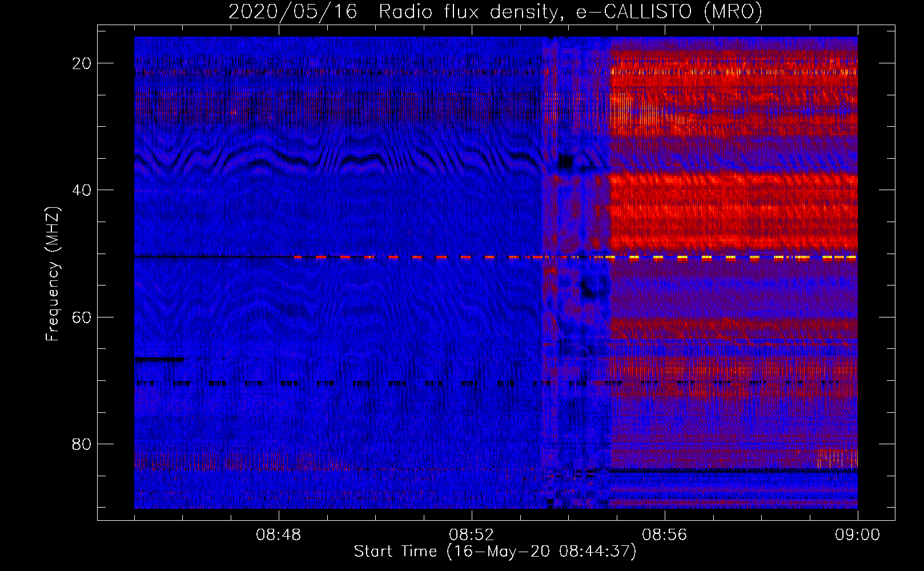Select the frequency axis label '40'

coord(82,190)
